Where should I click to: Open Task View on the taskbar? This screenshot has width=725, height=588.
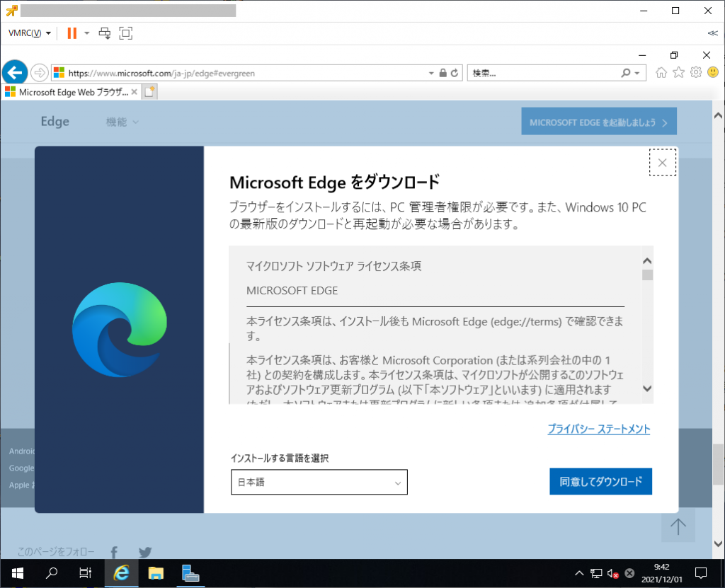point(85,574)
